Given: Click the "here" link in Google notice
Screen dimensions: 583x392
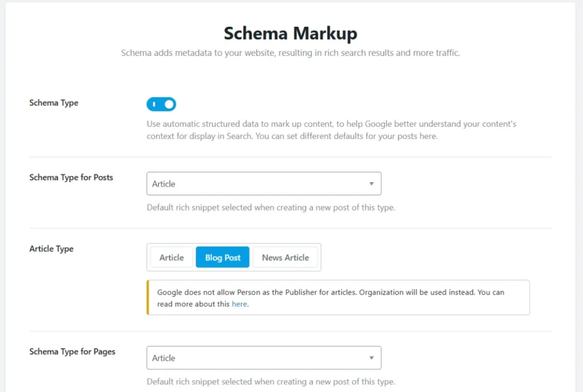Looking at the screenshot, I should click(239, 304).
